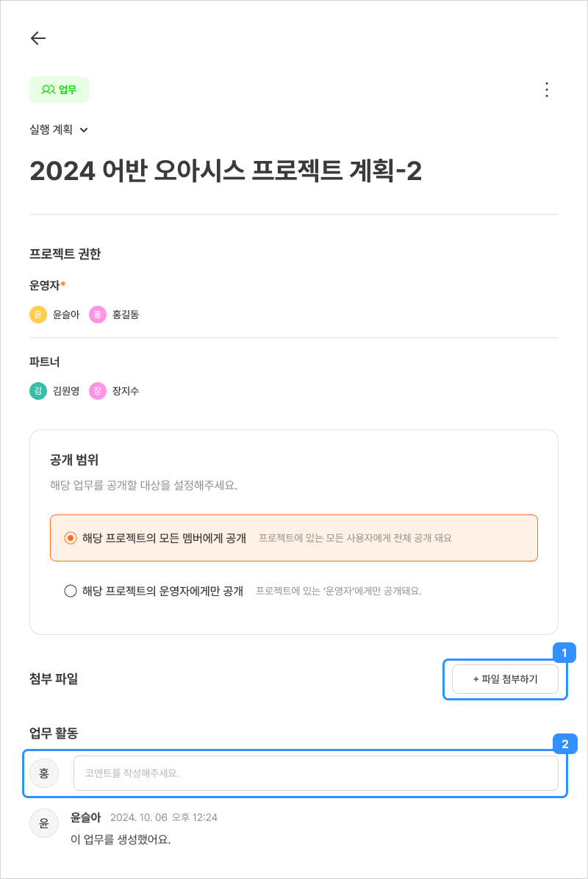588x879 pixels.
Task: Click the 윤슬아 name in activity log
Action: tap(85, 817)
